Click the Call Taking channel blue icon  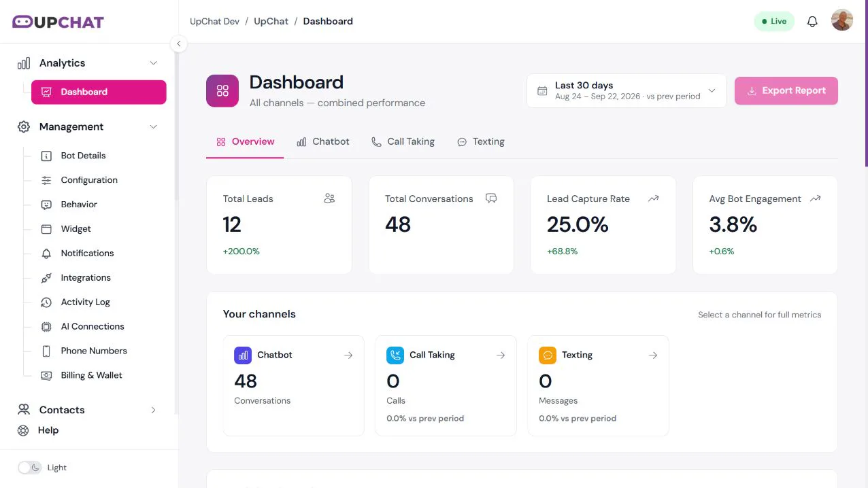pos(395,355)
